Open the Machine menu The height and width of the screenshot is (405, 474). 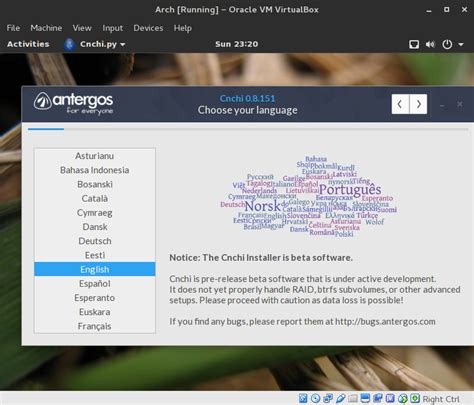tap(46, 28)
